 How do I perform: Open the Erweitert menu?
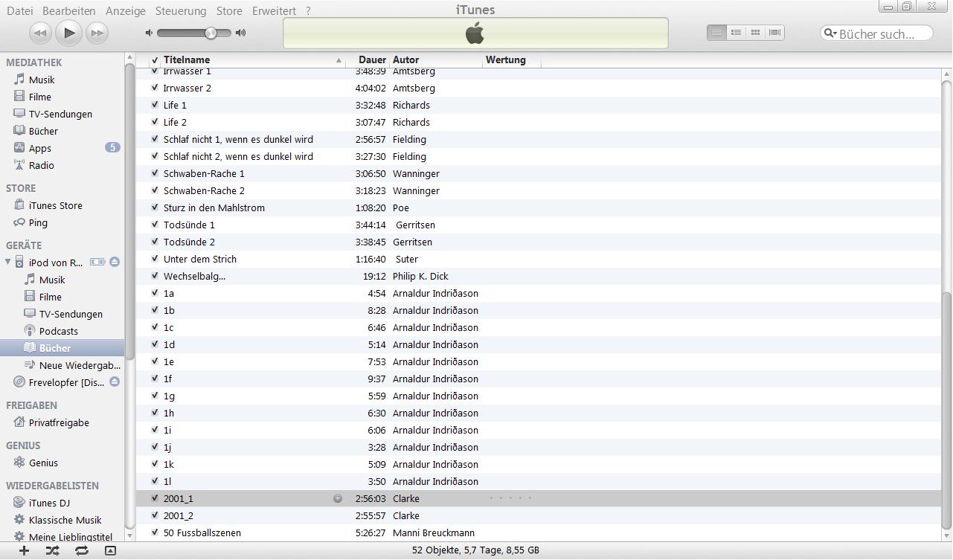[x=274, y=10]
